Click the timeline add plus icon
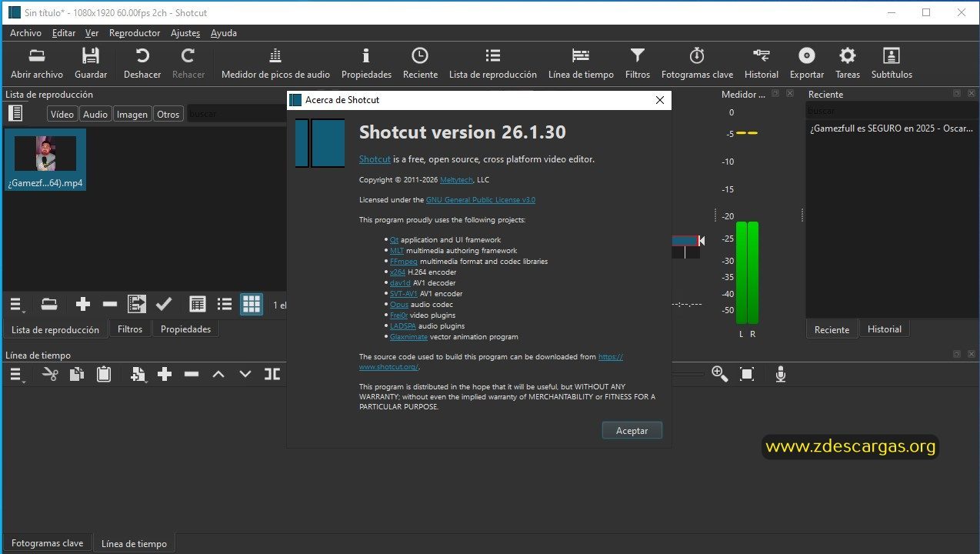This screenshot has height=554, width=980. click(165, 374)
